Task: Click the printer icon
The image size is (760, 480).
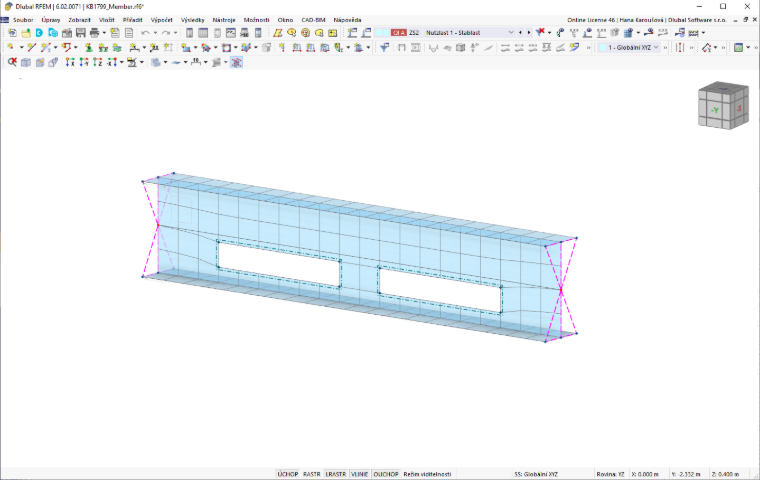Action: click(94, 32)
